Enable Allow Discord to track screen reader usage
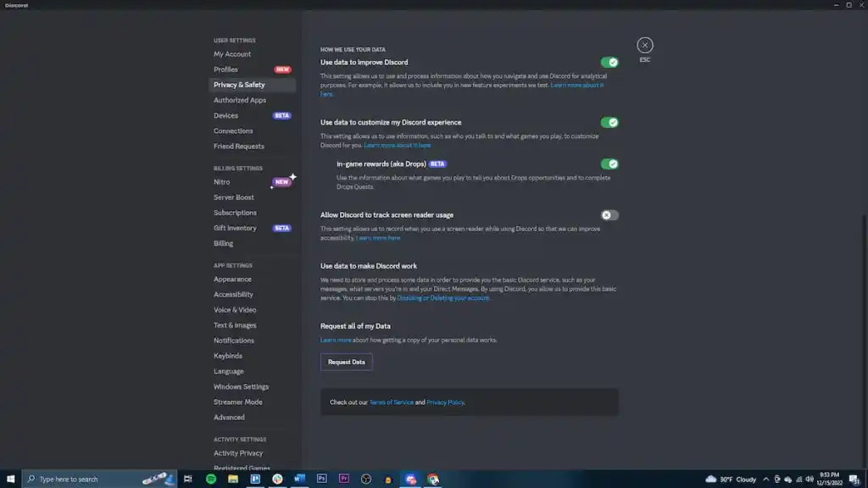868x488 pixels. (609, 215)
